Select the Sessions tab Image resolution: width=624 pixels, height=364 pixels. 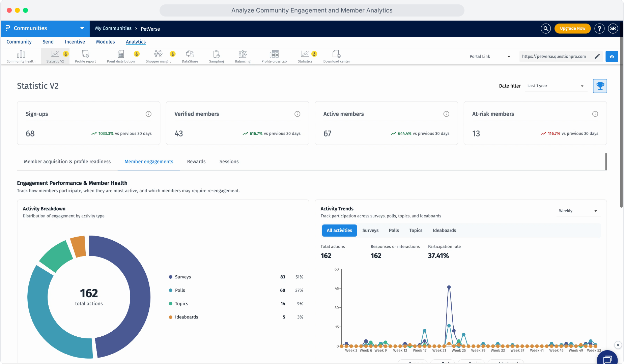pyautogui.click(x=229, y=162)
